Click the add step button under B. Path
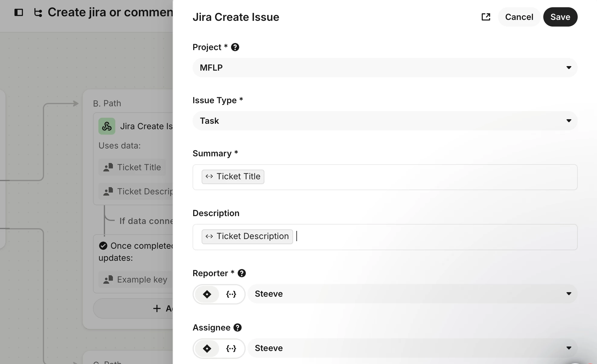597x364 pixels. click(133, 308)
